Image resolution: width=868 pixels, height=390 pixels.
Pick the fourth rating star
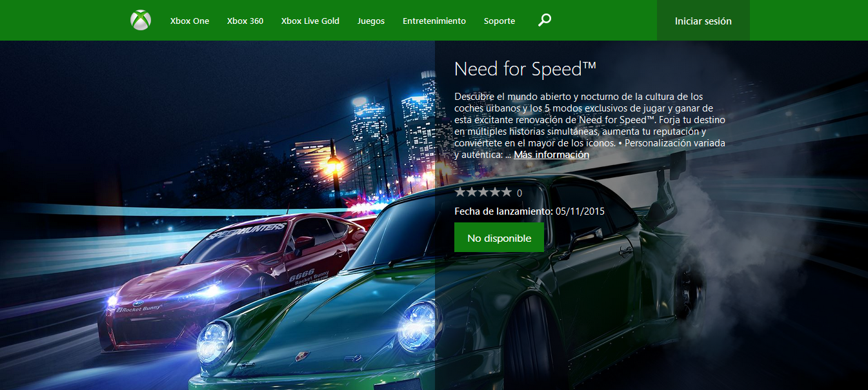[495, 192]
